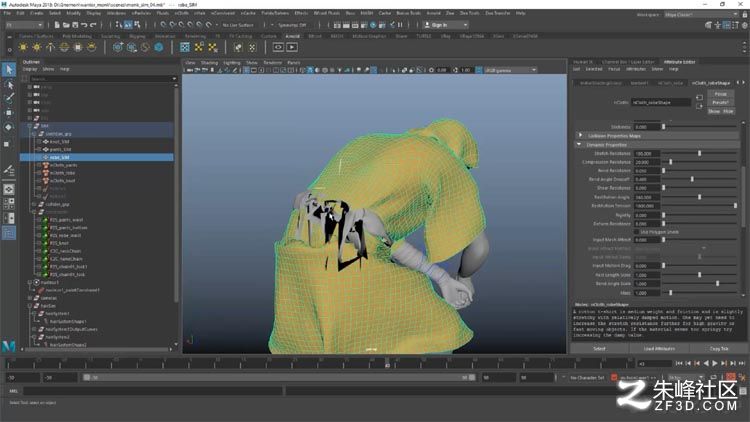Viewport: 750px width, 422px height.
Task: Open the nCloth menu in menu bar
Action: pyautogui.click(x=181, y=13)
